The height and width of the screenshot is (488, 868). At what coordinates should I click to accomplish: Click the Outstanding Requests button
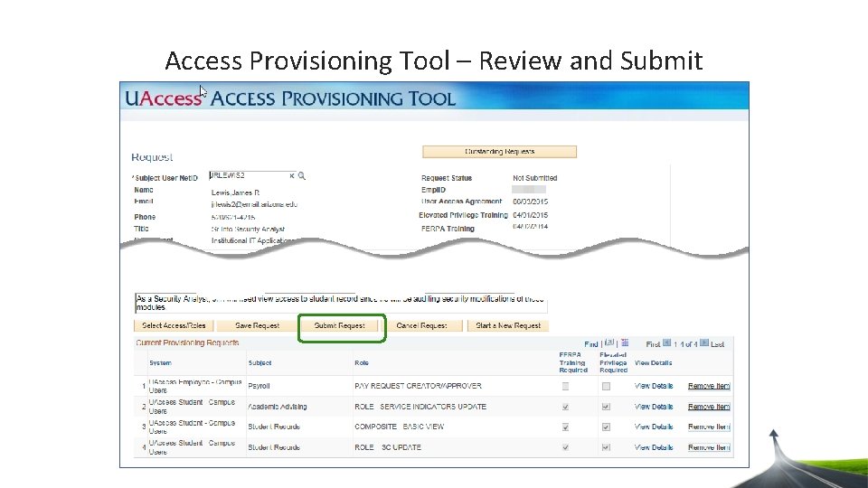click(499, 152)
